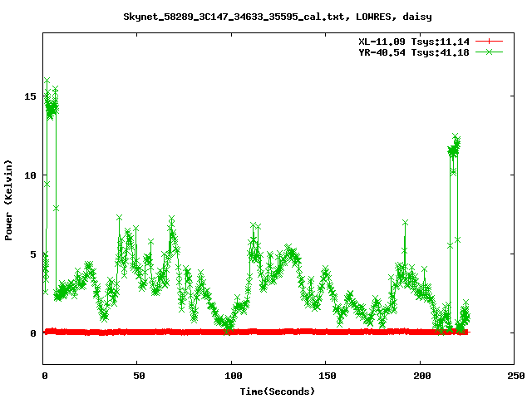
Task: Click the y-axis tick label 15
Action: [x=30, y=96]
